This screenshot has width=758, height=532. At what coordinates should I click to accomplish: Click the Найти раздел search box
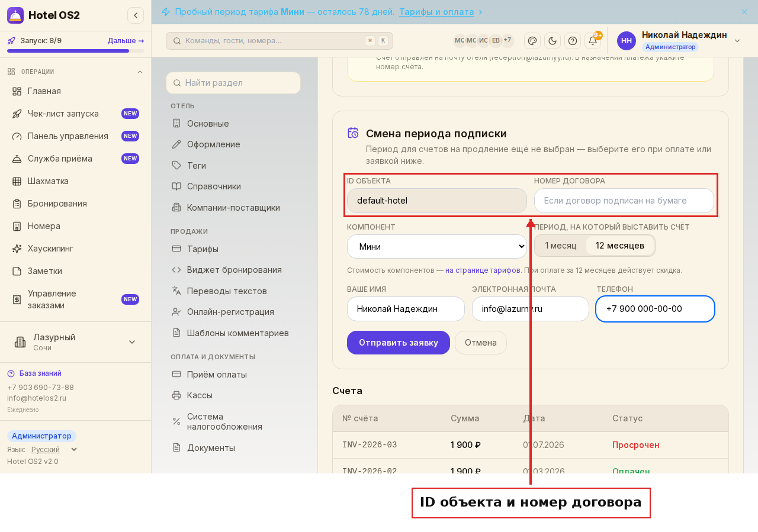click(233, 83)
